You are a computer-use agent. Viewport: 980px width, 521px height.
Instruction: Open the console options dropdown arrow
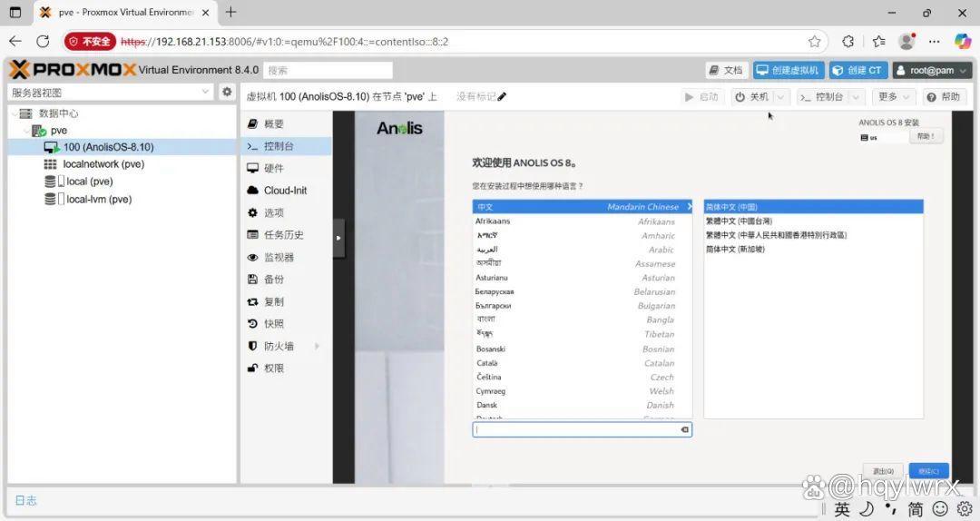point(856,97)
